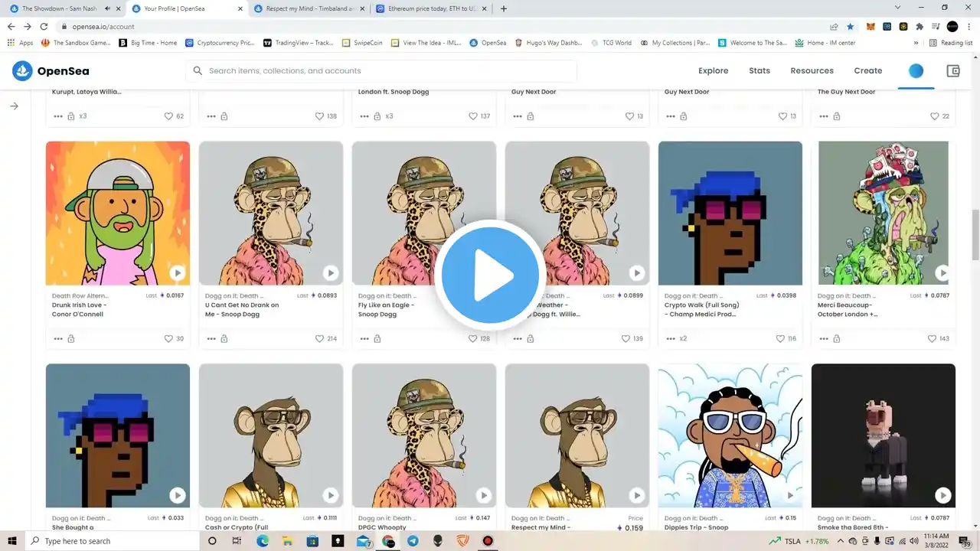
Task: Click the OpenSea logo in header
Action: coord(51,71)
